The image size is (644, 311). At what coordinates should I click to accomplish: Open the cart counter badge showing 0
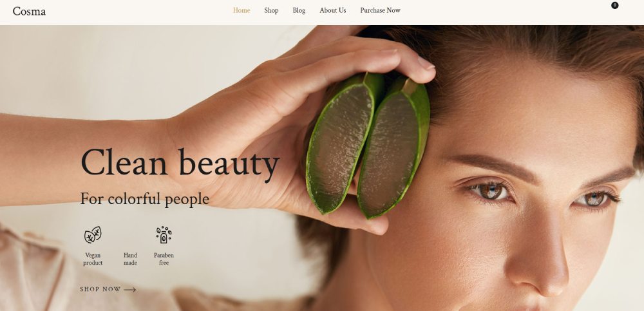pos(614,5)
